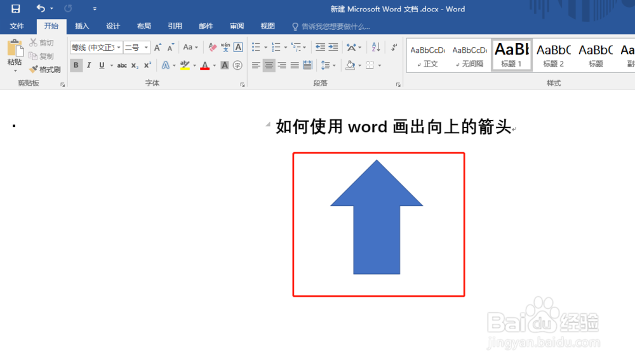
Task: Click the 复制 copy button
Action: point(42,56)
